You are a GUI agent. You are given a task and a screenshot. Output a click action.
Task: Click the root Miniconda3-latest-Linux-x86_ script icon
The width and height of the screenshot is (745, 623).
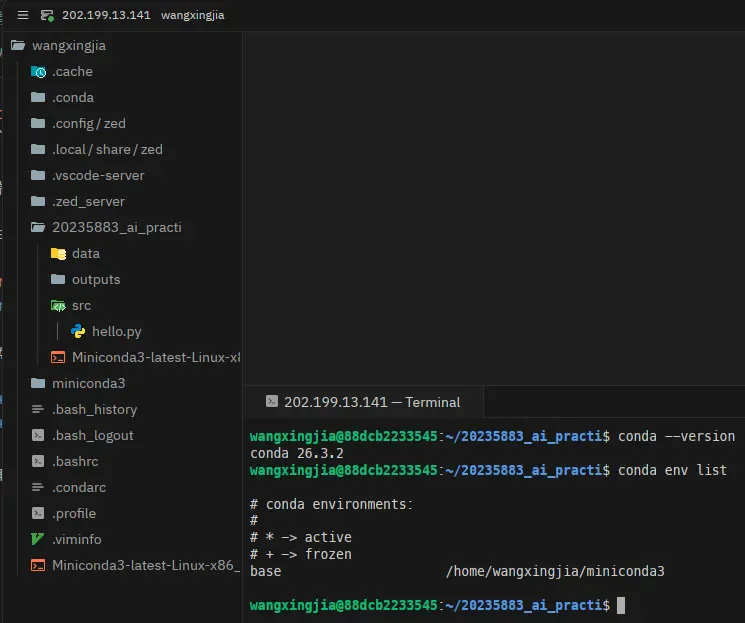[38, 565]
